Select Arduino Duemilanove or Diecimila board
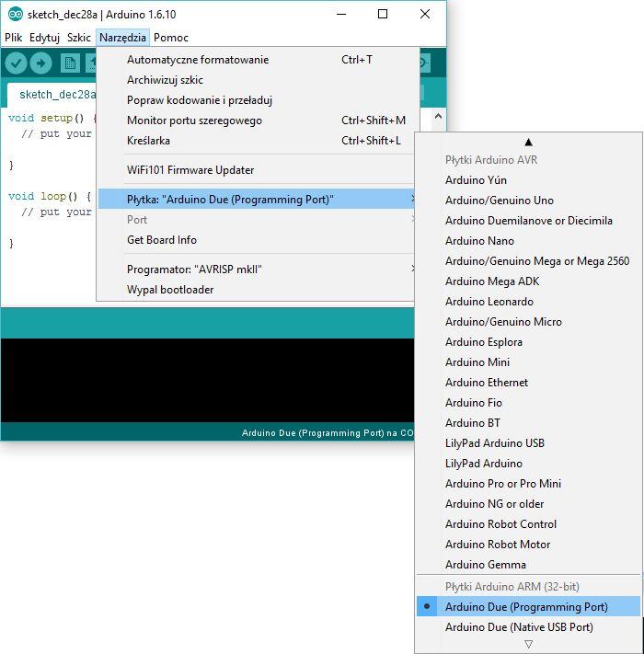This screenshot has height=654, width=644. click(x=528, y=220)
